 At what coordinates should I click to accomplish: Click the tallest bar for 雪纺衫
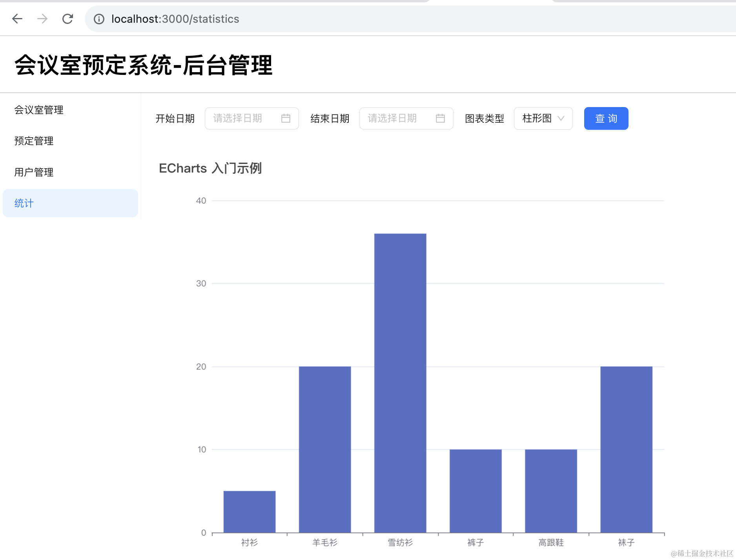(x=400, y=383)
